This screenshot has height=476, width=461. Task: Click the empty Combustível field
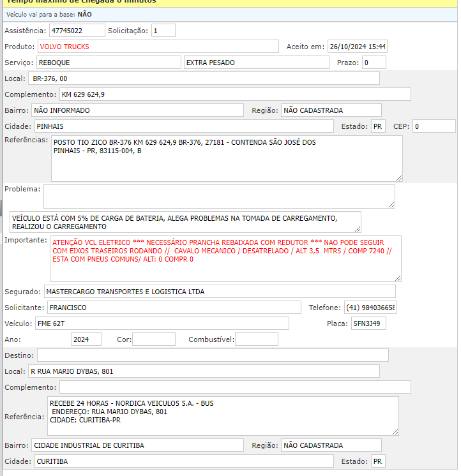(257, 339)
